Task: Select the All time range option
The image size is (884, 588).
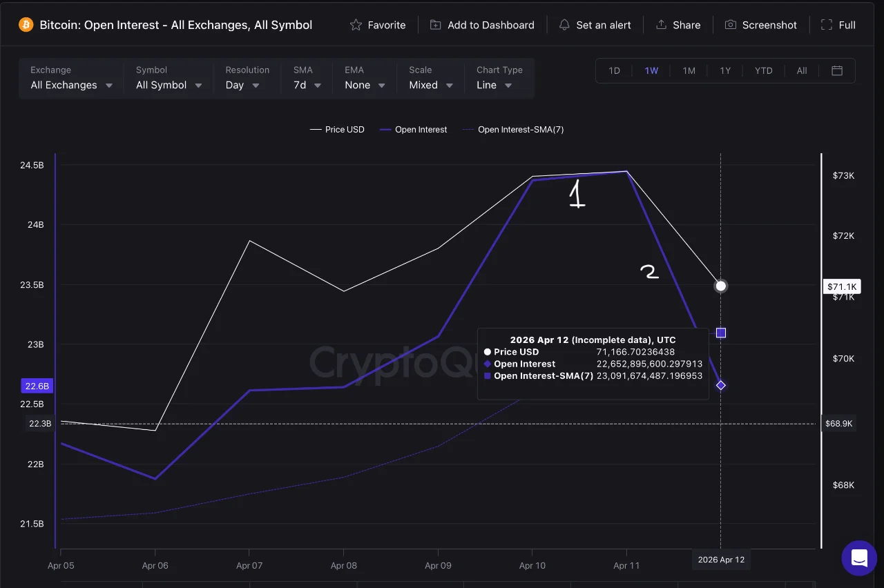Action: (x=801, y=70)
